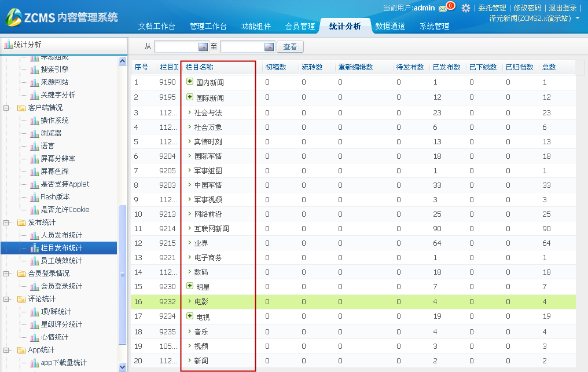Expand the 国内新闻 row plus icon

(189, 82)
